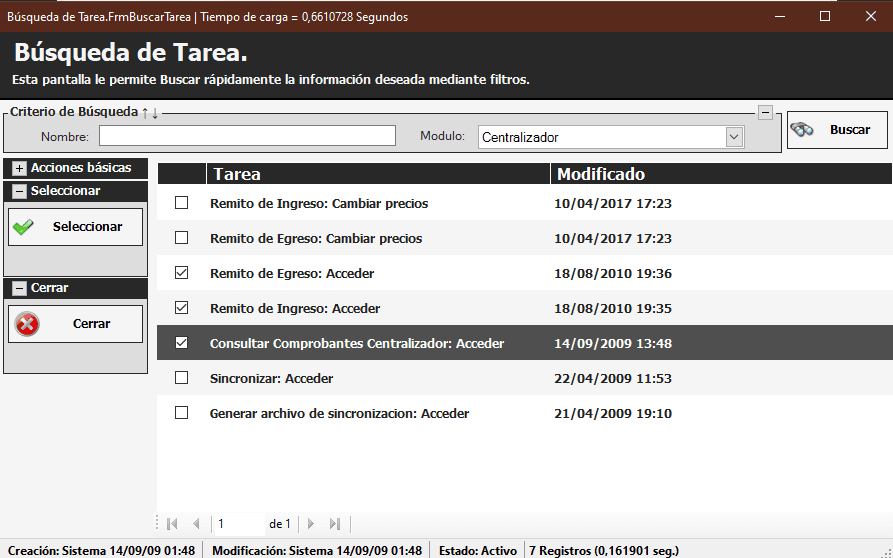Click the orange sort arrows beside Criterio de Búsqueda
The image size is (893, 558).
point(150,112)
